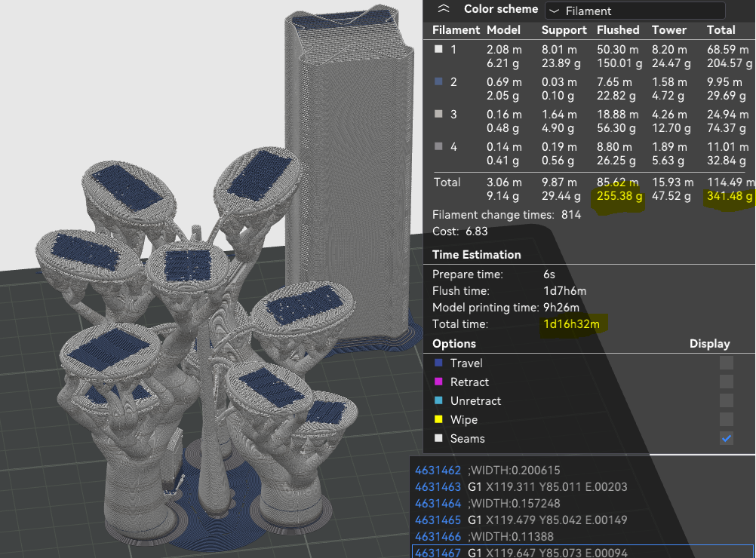Click filament 4 gray color swatch
Screen dimensions: 756x558
(x=438, y=146)
